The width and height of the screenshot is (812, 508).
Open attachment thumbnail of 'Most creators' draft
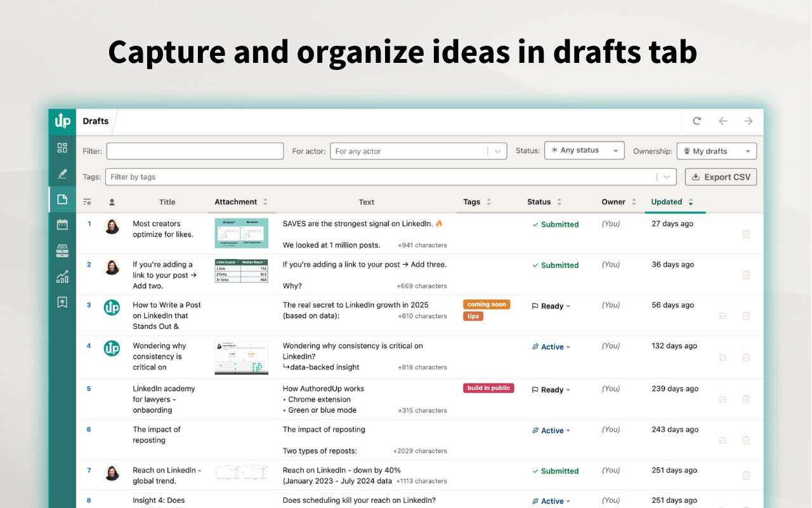(241, 233)
